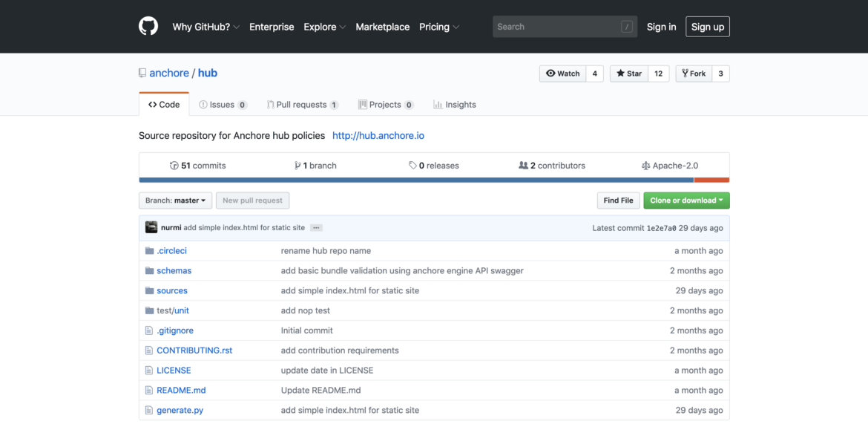The width and height of the screenshot is (868, 424).
Task: Open the Why GitHub? dropdown menu
Action: pos(206,27)
